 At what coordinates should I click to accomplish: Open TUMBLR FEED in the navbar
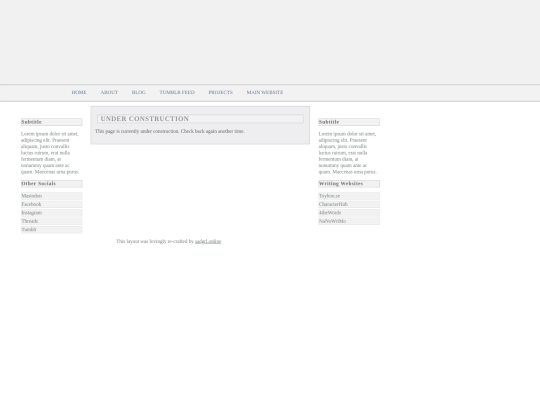[177, 92]
